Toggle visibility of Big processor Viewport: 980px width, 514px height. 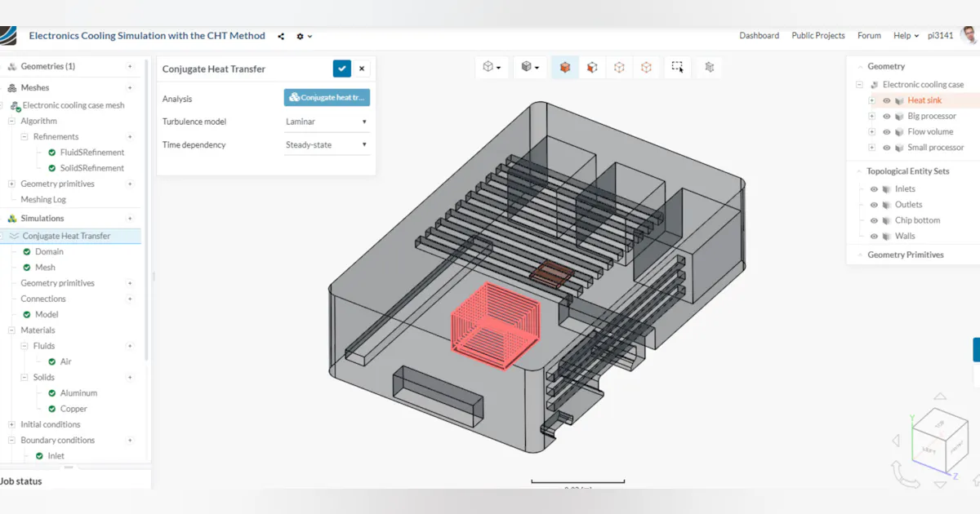coord(887,116)
